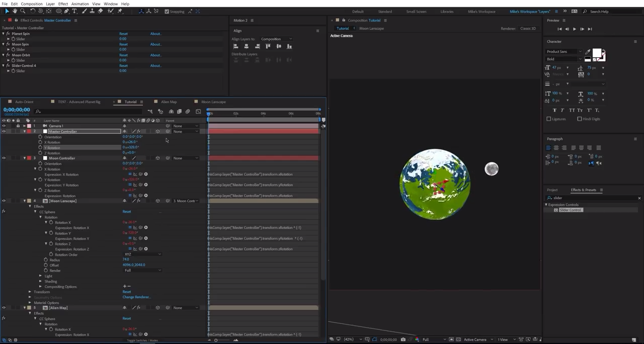This screenshot has width=644, height=344.
Task: Click the white fill color swatch
Action: (597, 53)
